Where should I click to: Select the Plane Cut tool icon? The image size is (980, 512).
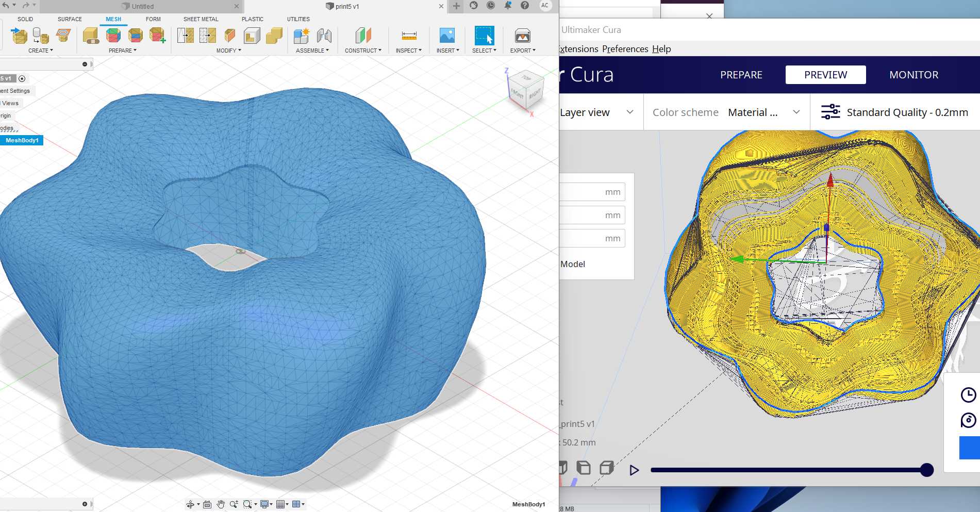(x=230, y=36)
